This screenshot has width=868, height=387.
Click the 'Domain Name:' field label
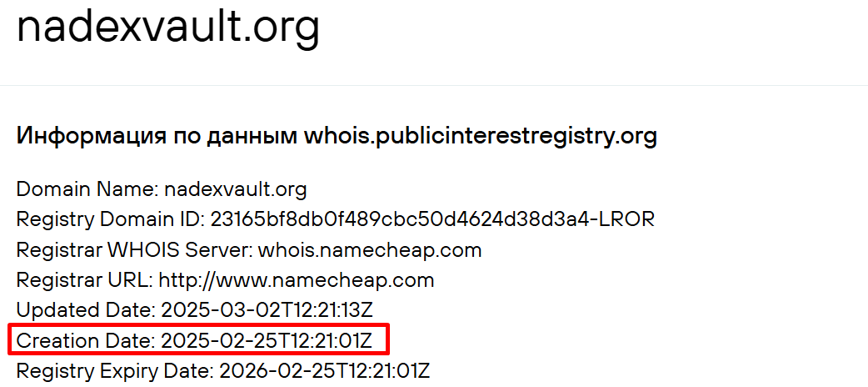click(87, 189)
